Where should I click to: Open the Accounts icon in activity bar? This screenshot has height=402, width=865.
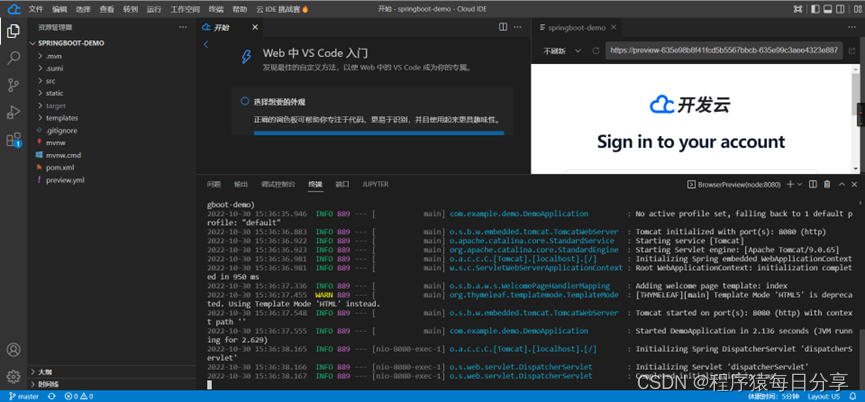(x=13, y=350)
